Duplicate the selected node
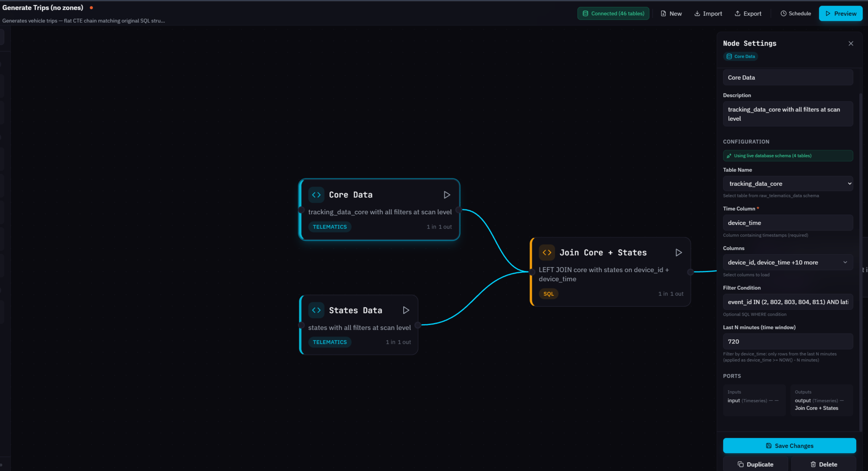Screen dimensions: 868x471 click(755, 464)
